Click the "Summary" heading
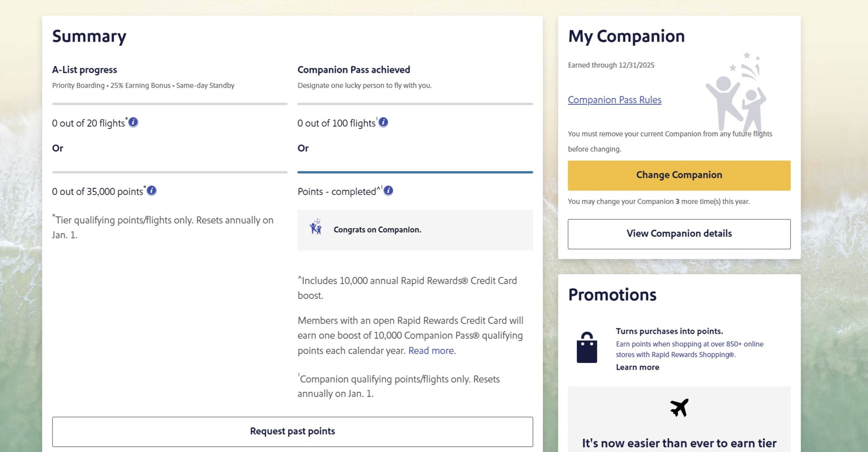 point(89,36)
